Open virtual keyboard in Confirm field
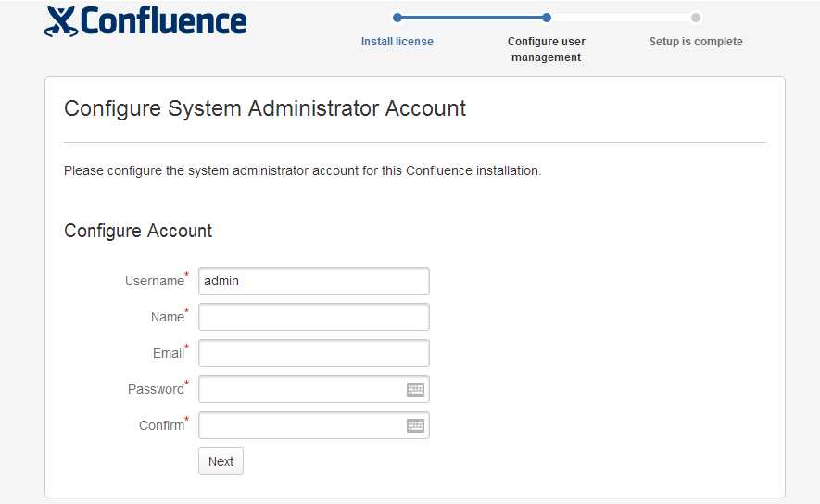Screen dimensions: 820x504 415,426
